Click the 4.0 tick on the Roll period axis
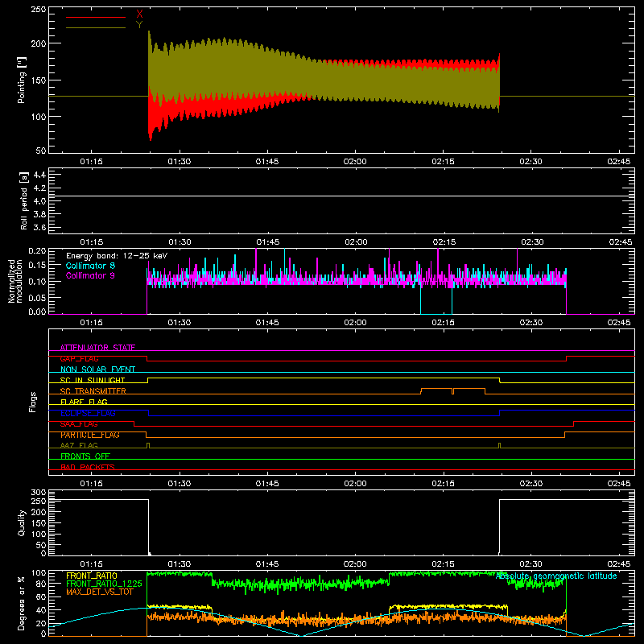The height and width of the screenshot is (644, 644). point(39,201)
